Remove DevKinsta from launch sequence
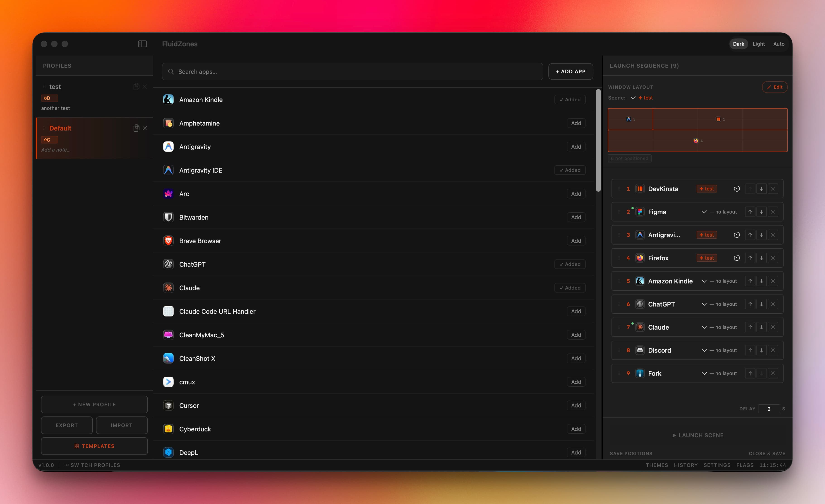Image resolution: width=825 pixels, height=504 pixels. tap(773, 189)
